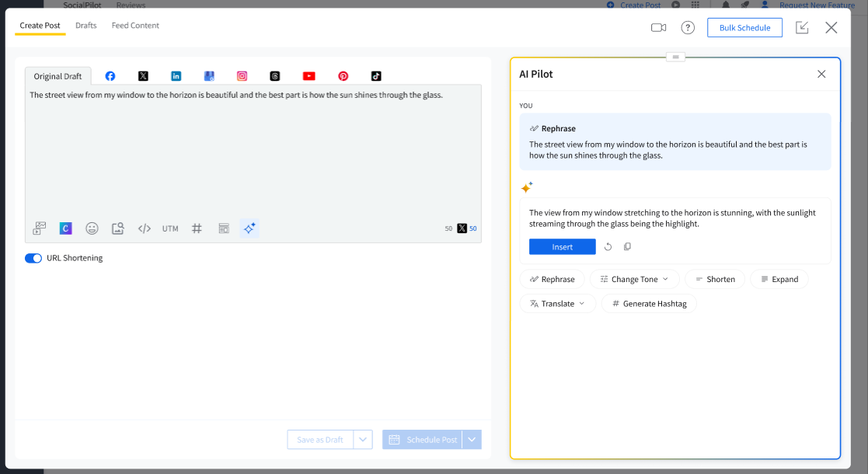Expand the Schedule Post dropdown arrow

[x=472, y=440]
